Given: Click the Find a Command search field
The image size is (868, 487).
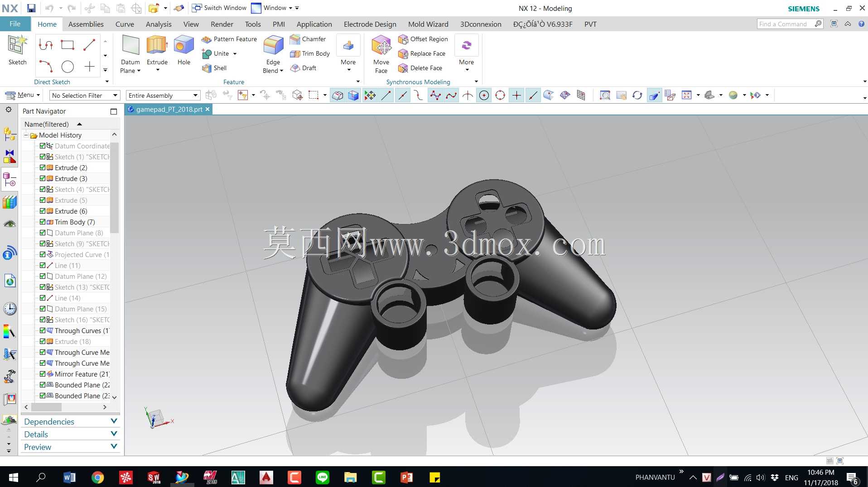Looking at the screenshot, I should pos(786,24).
